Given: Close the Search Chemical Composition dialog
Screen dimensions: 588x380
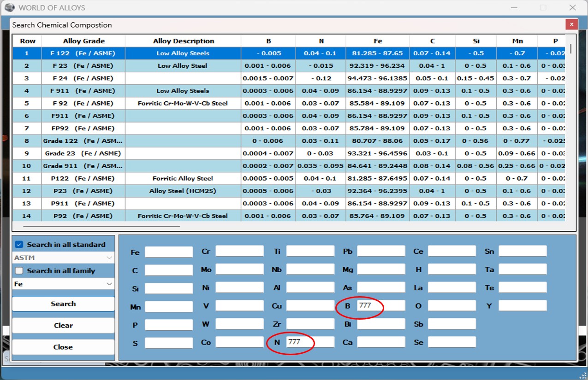Looking at the screenshot, I should [x=571, y=24].
